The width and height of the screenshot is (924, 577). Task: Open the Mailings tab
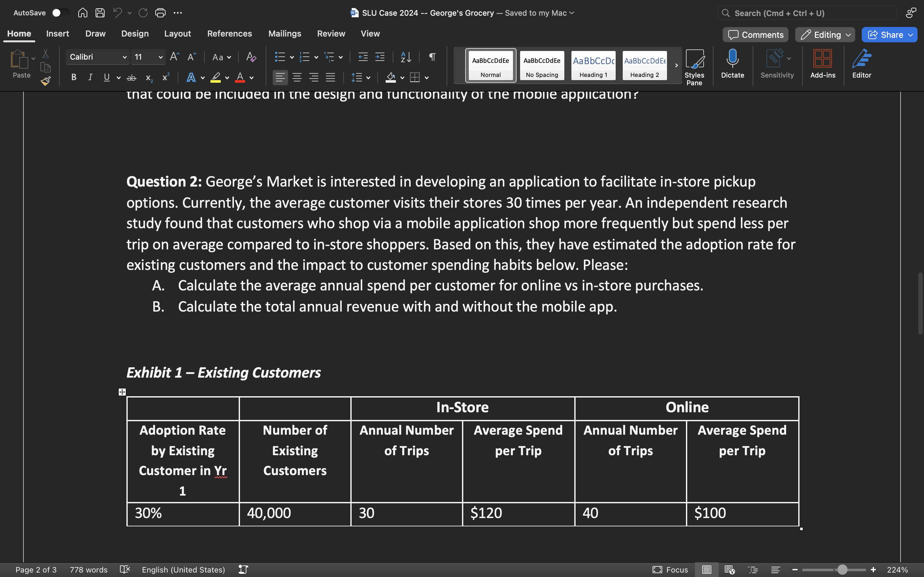285,34
